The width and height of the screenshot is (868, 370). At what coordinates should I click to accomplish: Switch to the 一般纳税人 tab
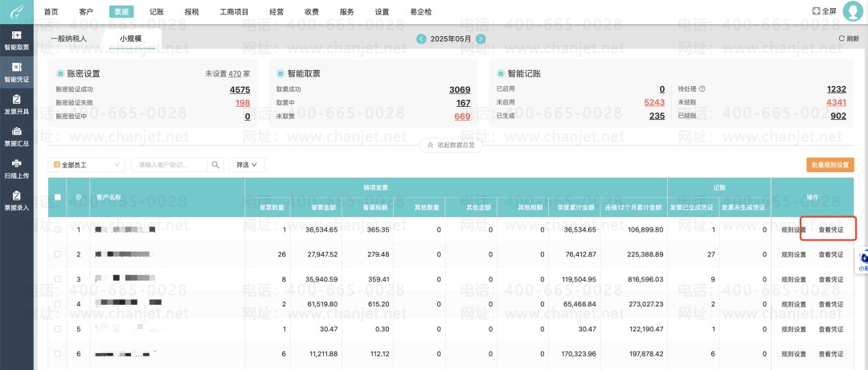tap(68, 39)
